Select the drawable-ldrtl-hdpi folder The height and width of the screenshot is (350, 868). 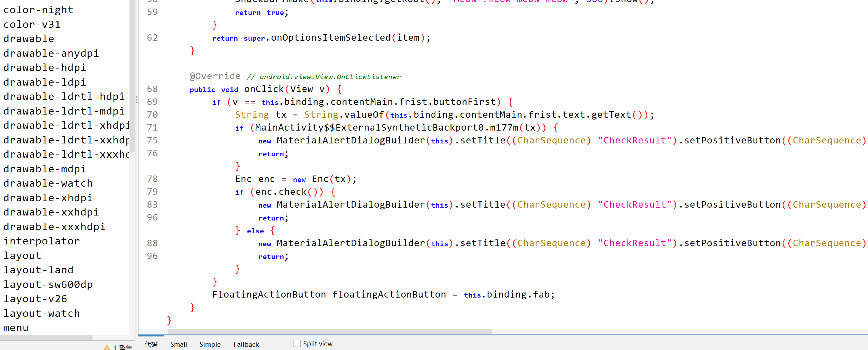tap(64, 96)
